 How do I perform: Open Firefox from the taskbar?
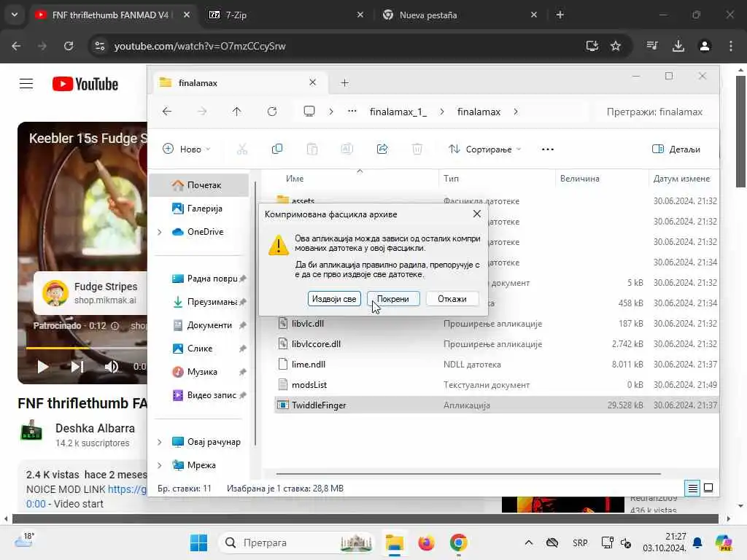click(x=426, y=542)
